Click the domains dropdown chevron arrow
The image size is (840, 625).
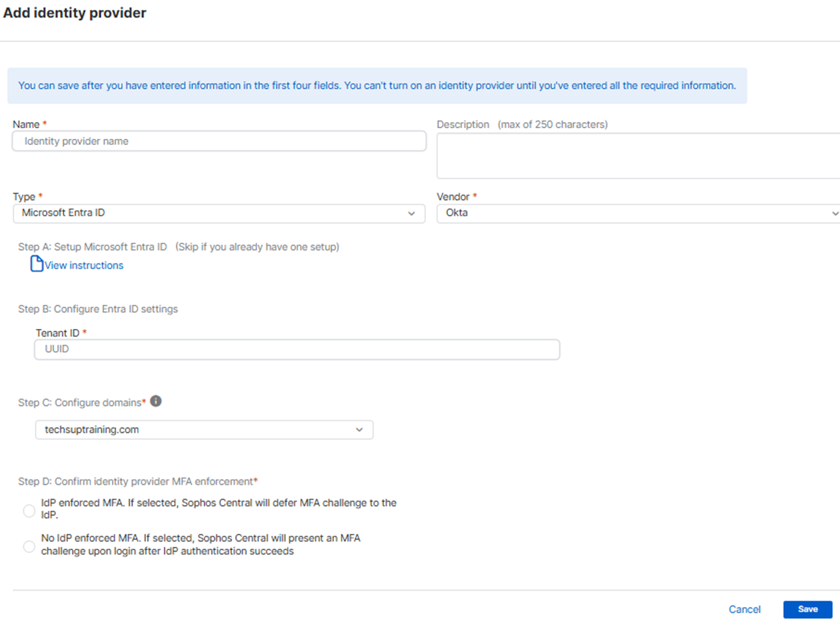(360, 429)
